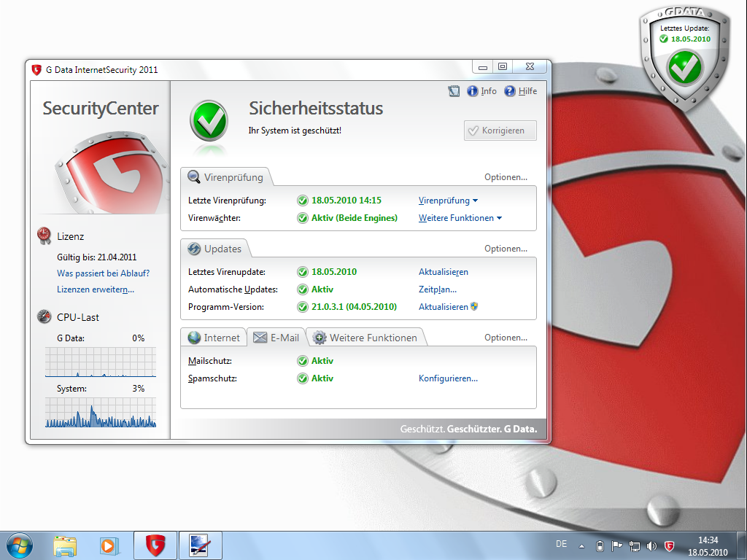
Task: Click the taskbar clock showing 14:34
Action: [x=708, y=546]
